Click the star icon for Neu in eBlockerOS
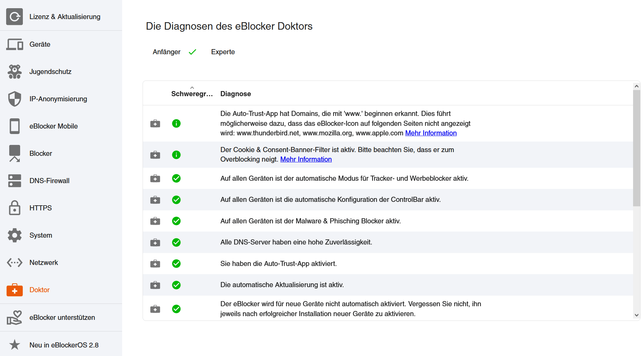The image size is (644, 356). point(14,345)
